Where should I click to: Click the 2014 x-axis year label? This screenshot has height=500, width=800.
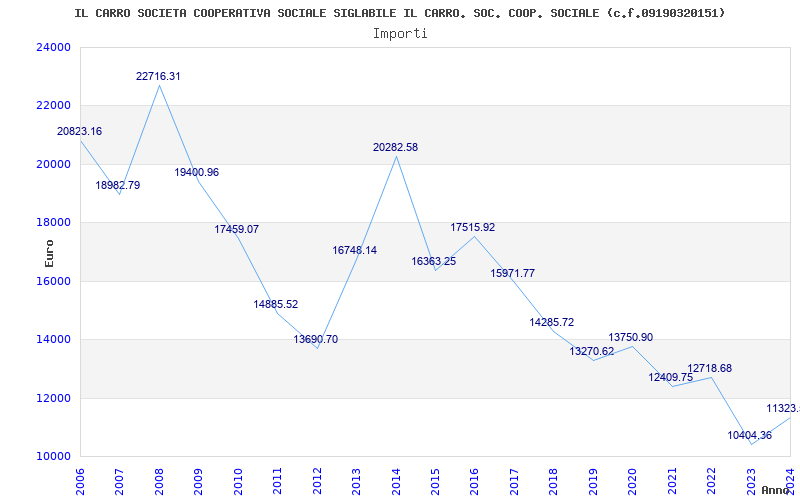click(396, 481)
